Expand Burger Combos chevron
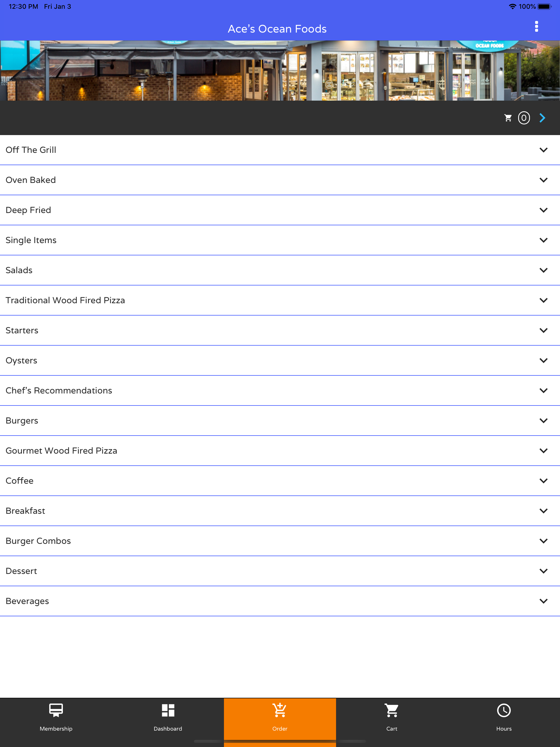 (x=543, y=541)
